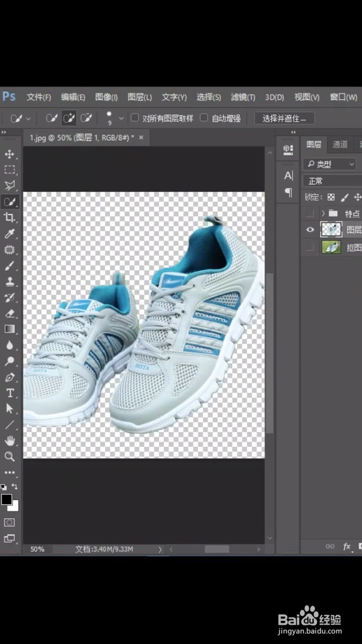Open status bar info arrow menu
Image resolution: width=362 pixels, height=644 pixels.
160,549
